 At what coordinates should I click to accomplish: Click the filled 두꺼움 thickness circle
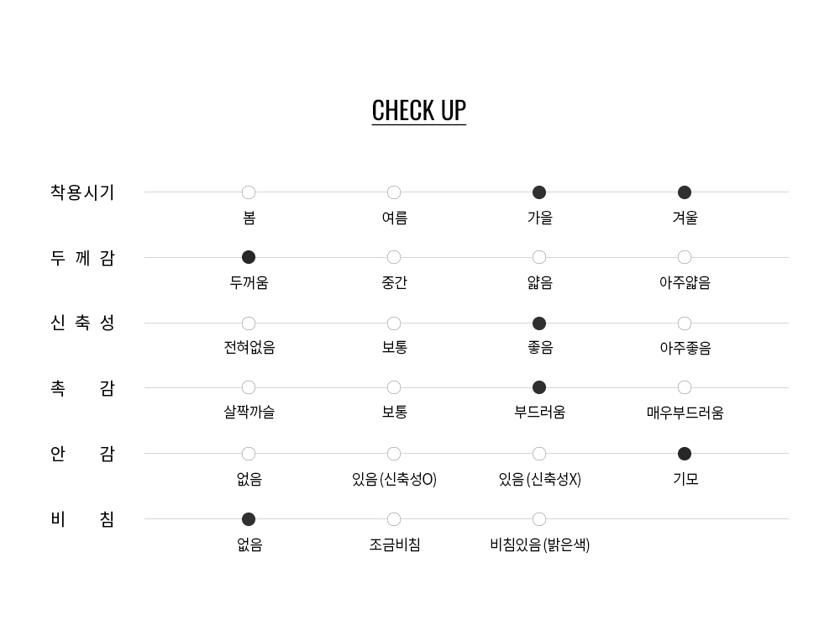[x=249, y=257]
